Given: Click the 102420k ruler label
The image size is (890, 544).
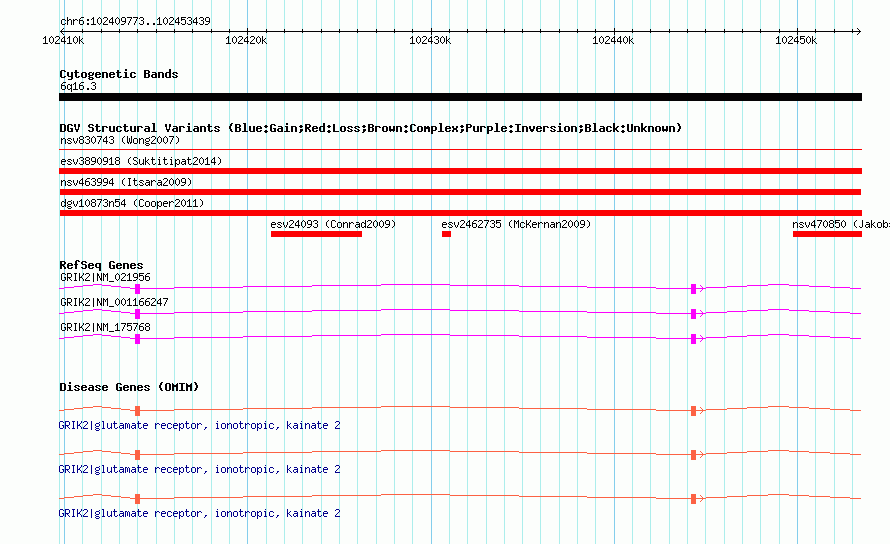Looking at the screenshot, I should [x=246, y=40].
